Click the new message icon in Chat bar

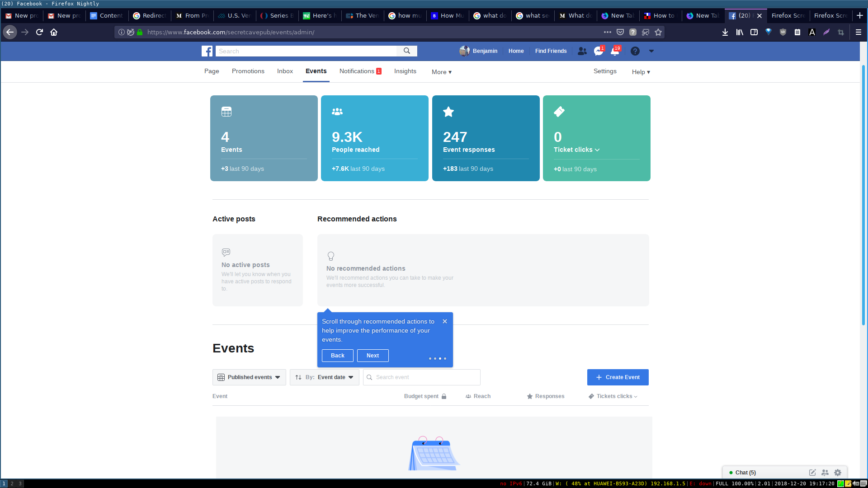812,473
